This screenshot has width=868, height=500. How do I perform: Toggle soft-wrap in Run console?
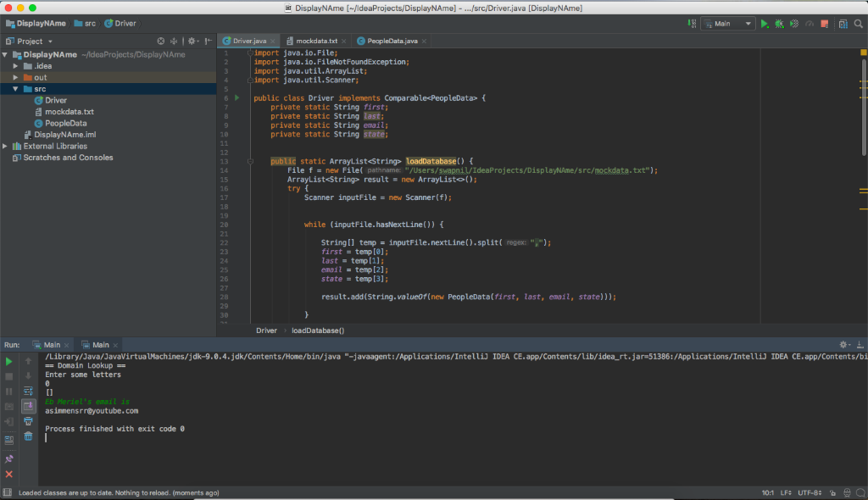tap(28, 391)
